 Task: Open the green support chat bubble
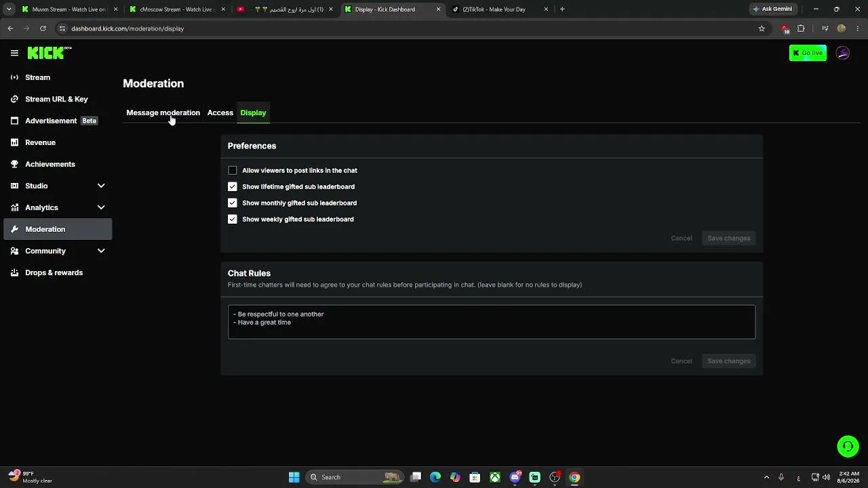[848, 447]
